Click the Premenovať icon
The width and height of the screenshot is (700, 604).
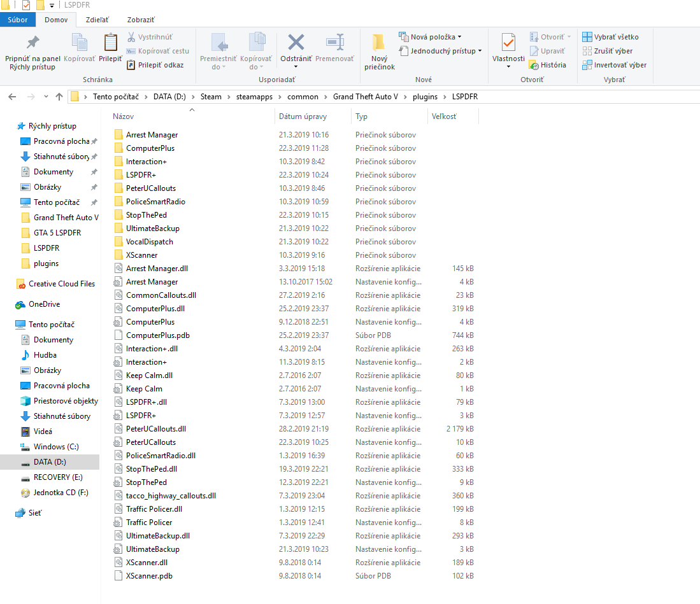(x=335, y=43)
